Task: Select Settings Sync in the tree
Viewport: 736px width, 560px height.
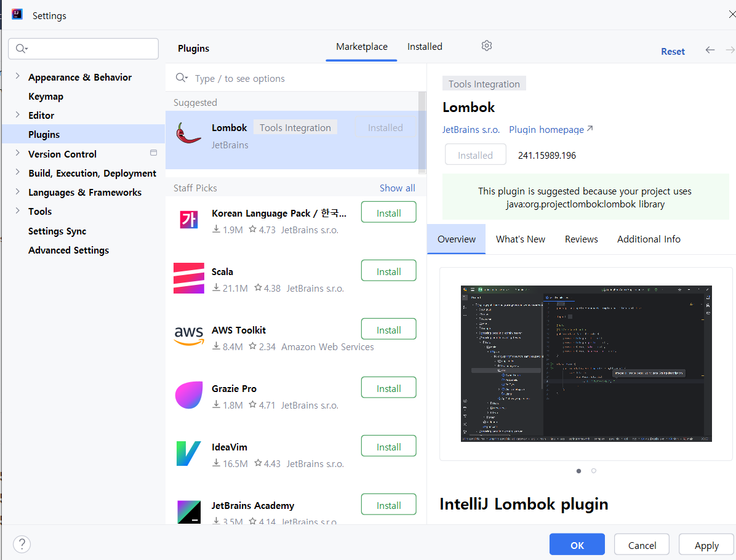Action: click(x=57, y=231)
